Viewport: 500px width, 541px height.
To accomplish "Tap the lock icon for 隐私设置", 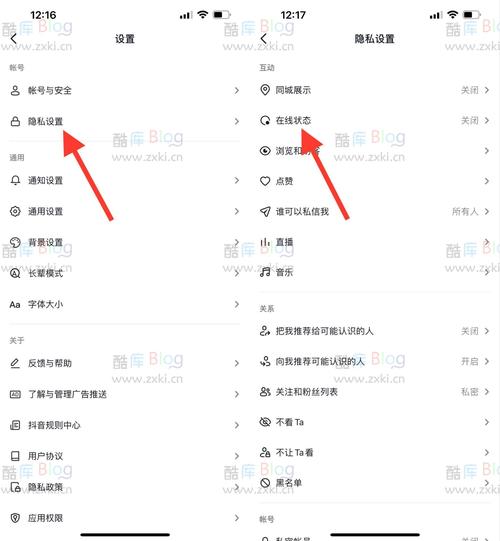I will tap(15, 121).
